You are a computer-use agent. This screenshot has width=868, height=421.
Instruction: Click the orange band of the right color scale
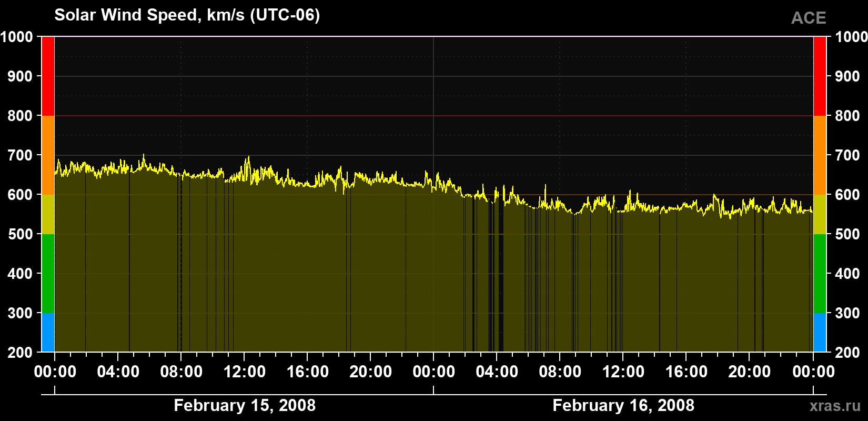[x=820, y=155]
